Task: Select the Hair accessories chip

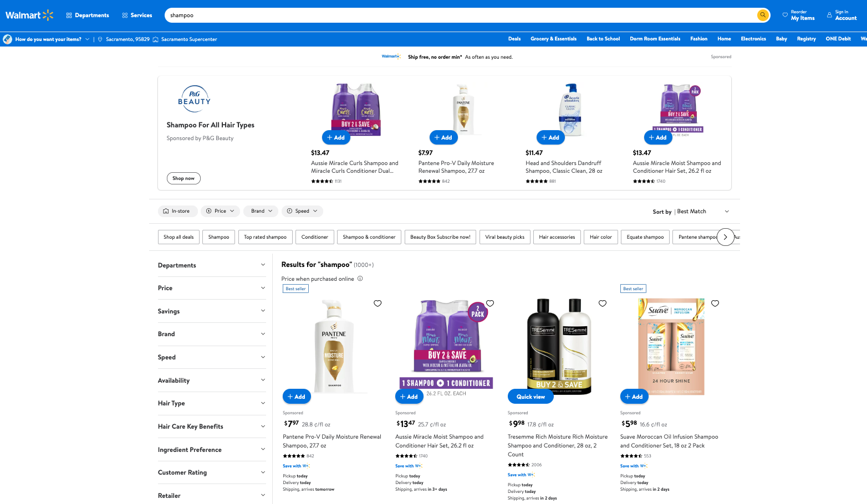Action: 557,237
